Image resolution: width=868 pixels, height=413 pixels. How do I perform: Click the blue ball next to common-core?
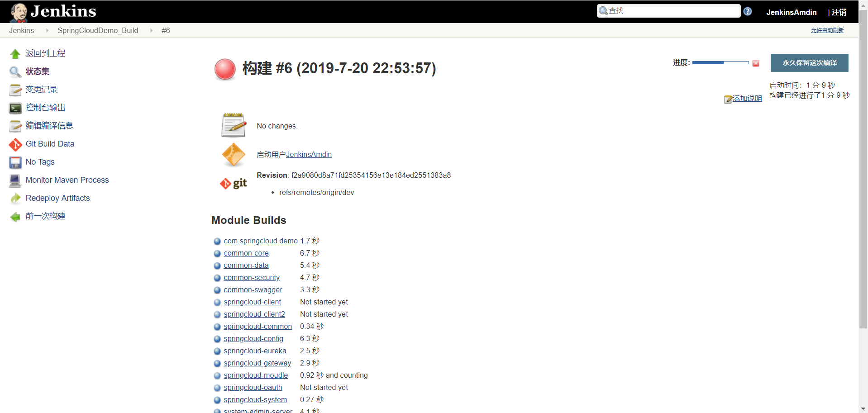pyautogui.click(x=217, y=253)
